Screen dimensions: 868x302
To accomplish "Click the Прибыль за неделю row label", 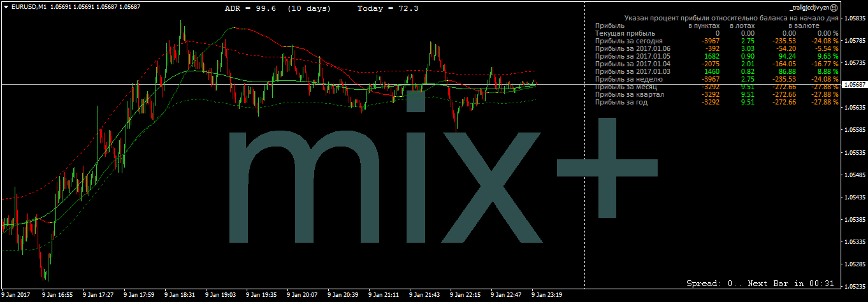I will pos(628,78).
